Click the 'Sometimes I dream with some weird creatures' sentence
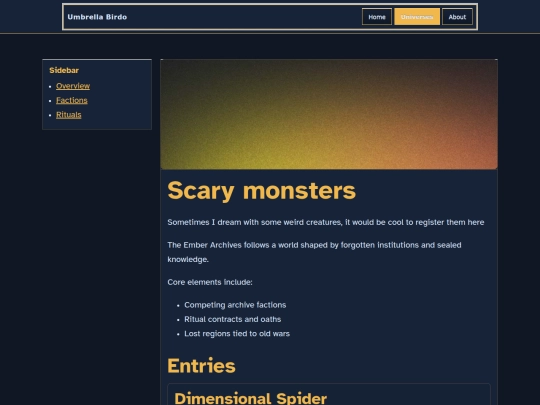This screenshot has height=405, width=540. coord(326,222)
